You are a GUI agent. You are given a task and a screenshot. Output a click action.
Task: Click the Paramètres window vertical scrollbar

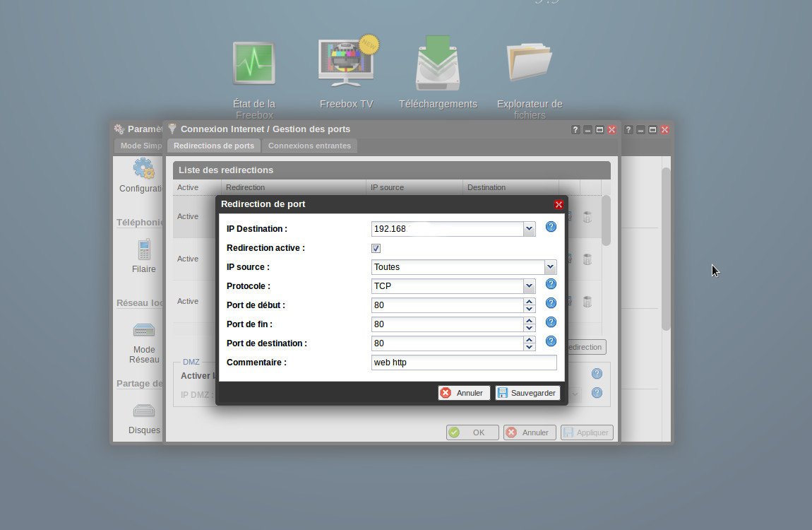click(666, 249)
